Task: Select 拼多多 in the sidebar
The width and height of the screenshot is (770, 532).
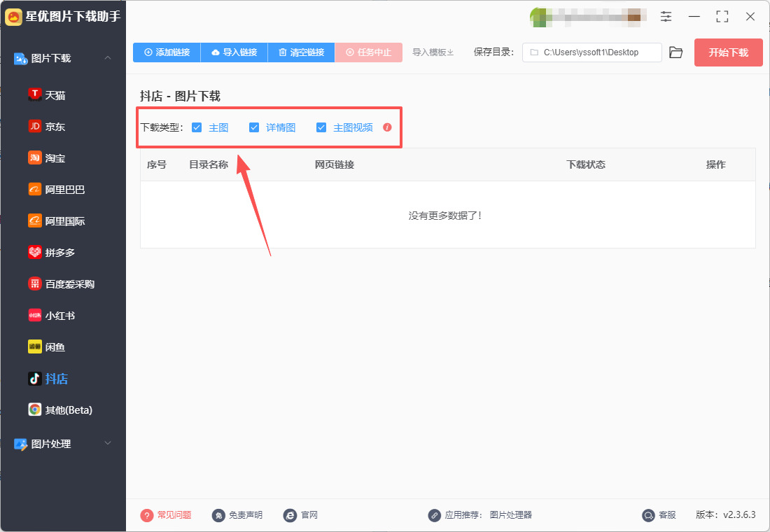Action: tap(52, 253)
